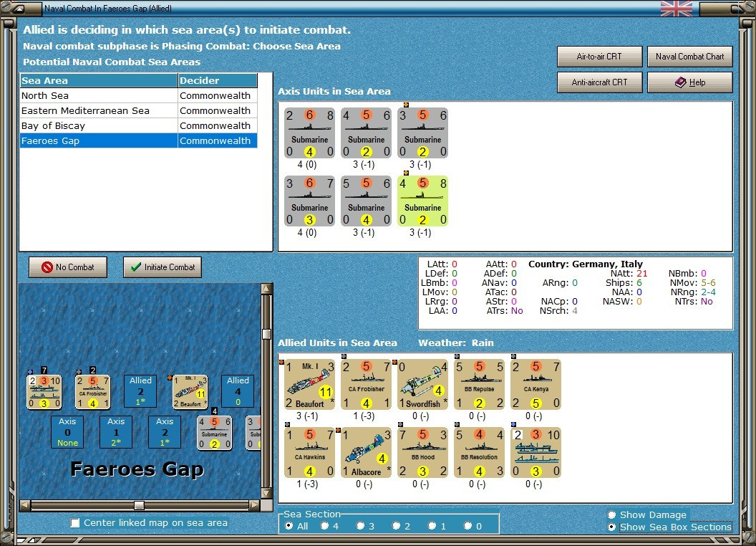Click the Beaufort counter on the Faeroes Gap map
Screen dimensions: 756x546
190,391
